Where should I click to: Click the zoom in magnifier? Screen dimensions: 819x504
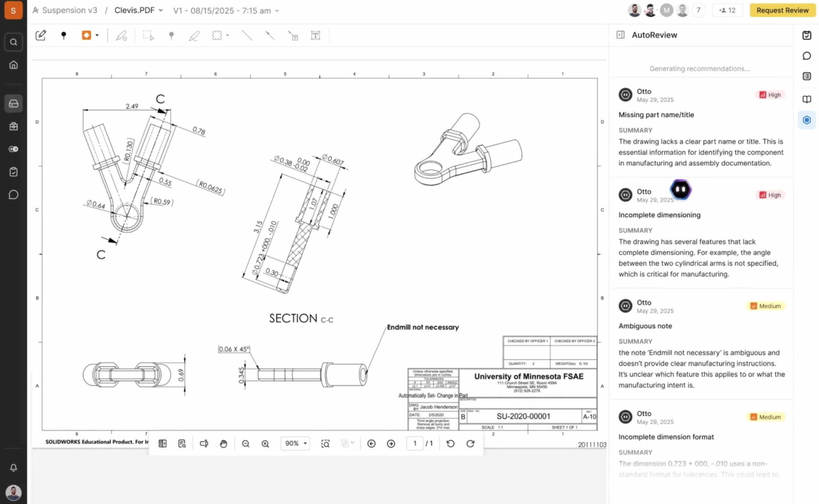[x=265, y=444]
